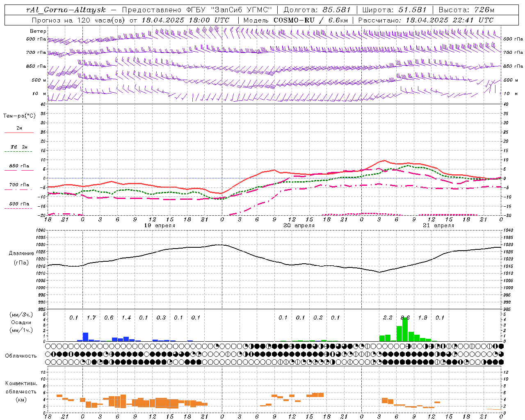The image size is (525, 420).
Task: Click the forecast start time 18.04.2025 18:00 UTC
Action: [x=186, y=20]
